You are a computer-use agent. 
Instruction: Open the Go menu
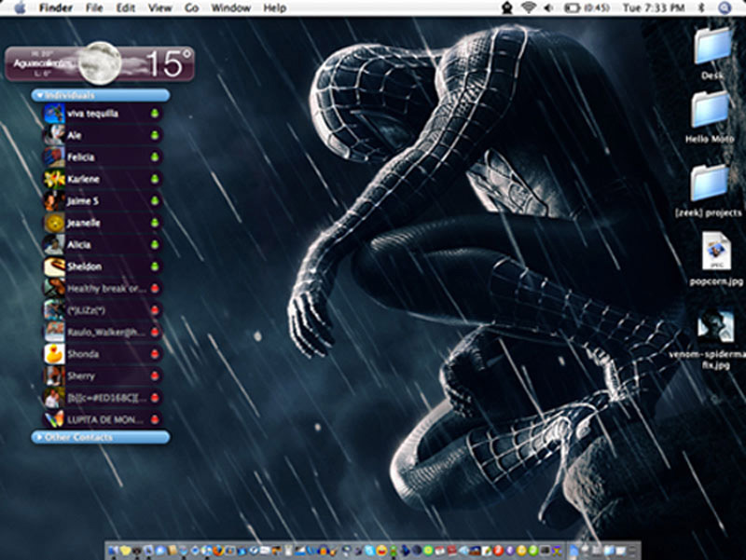[191, 8]
